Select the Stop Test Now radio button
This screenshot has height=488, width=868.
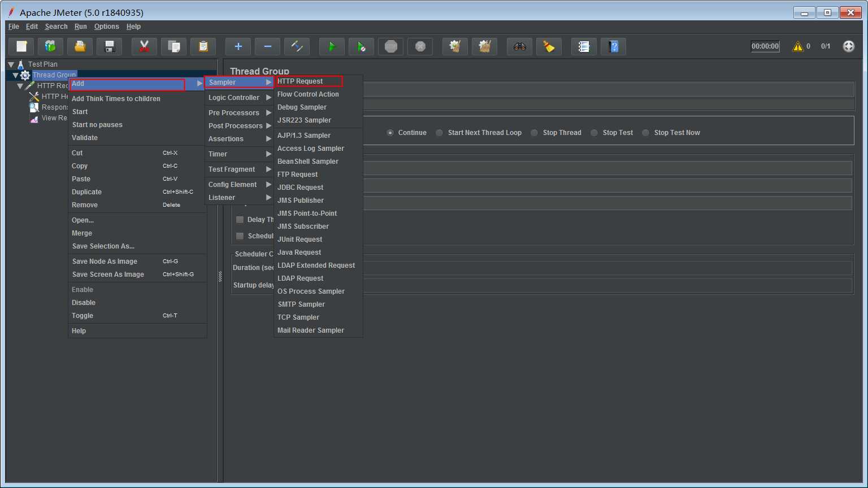pyautogui.click(x=645, y=133)
